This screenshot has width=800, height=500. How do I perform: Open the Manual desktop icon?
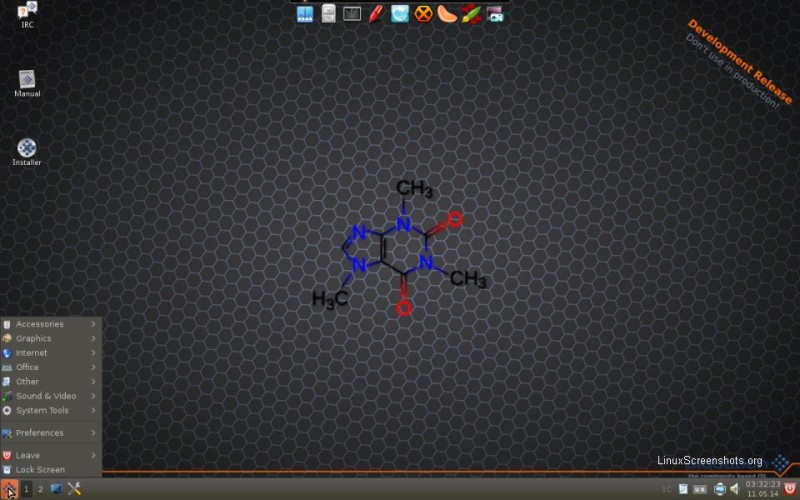(27, 80)
